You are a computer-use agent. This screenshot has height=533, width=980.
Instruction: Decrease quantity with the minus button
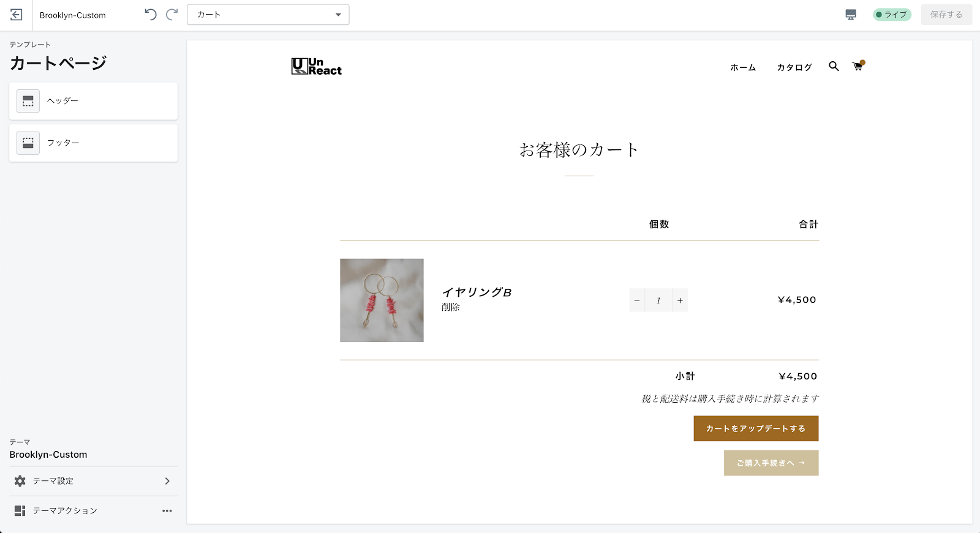[x=637, y=300]
